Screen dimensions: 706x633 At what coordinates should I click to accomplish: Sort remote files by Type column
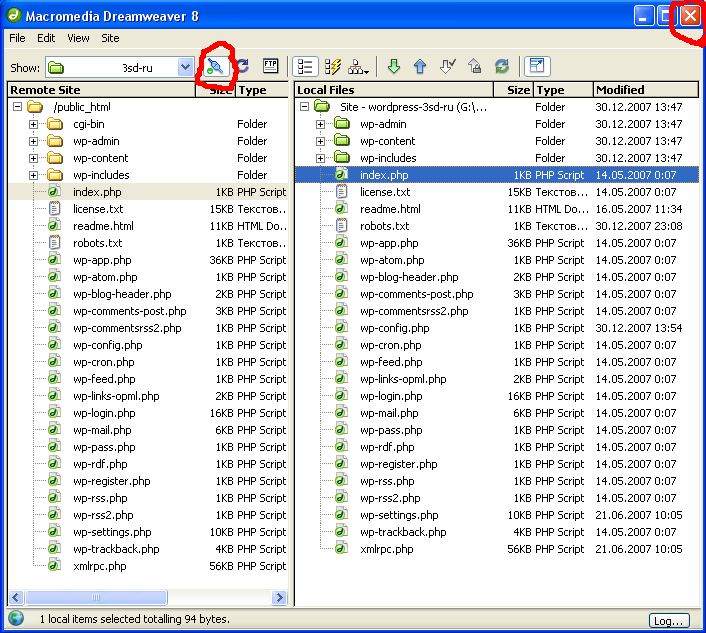coord(261,90)
